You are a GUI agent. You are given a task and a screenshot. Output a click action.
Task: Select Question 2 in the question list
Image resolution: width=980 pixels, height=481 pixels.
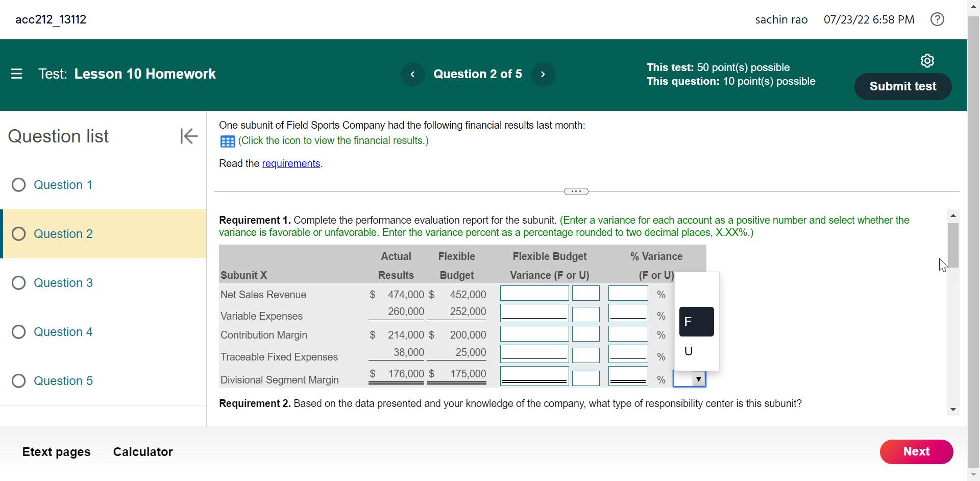coord(103,234)
